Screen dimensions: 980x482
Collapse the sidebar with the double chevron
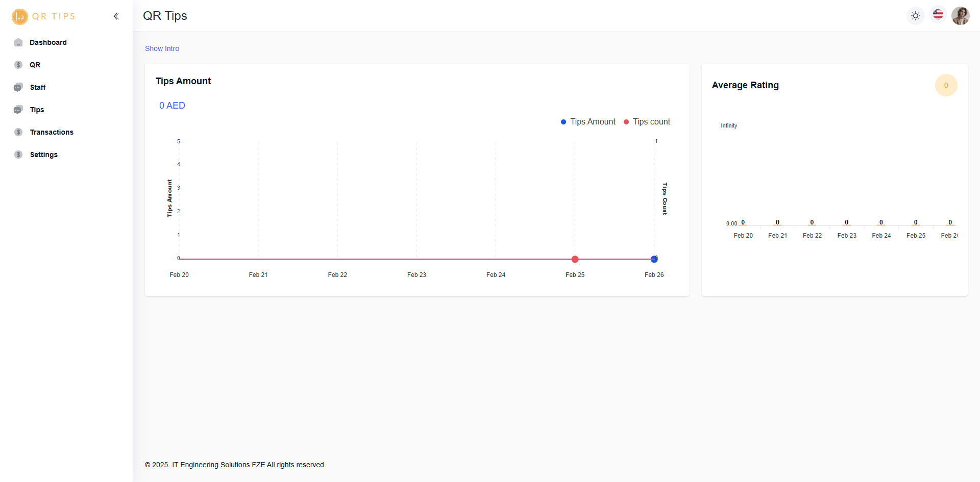(x=116, y=16)
